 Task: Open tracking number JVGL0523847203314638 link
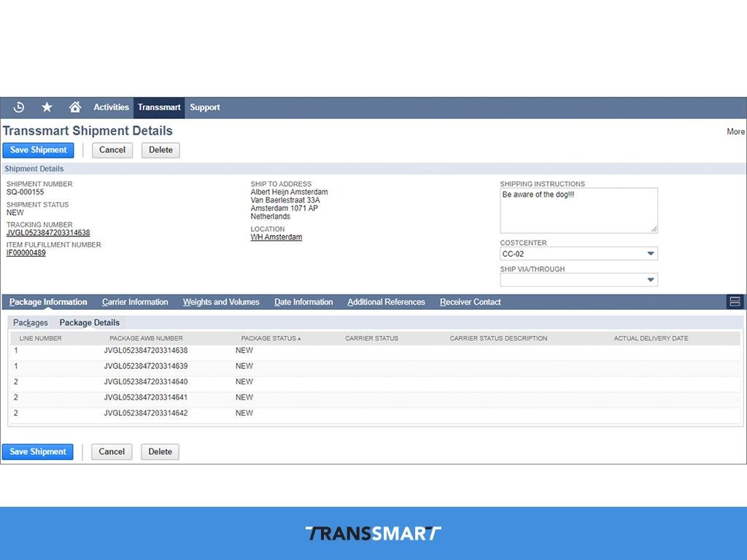[x=48, y=233]
